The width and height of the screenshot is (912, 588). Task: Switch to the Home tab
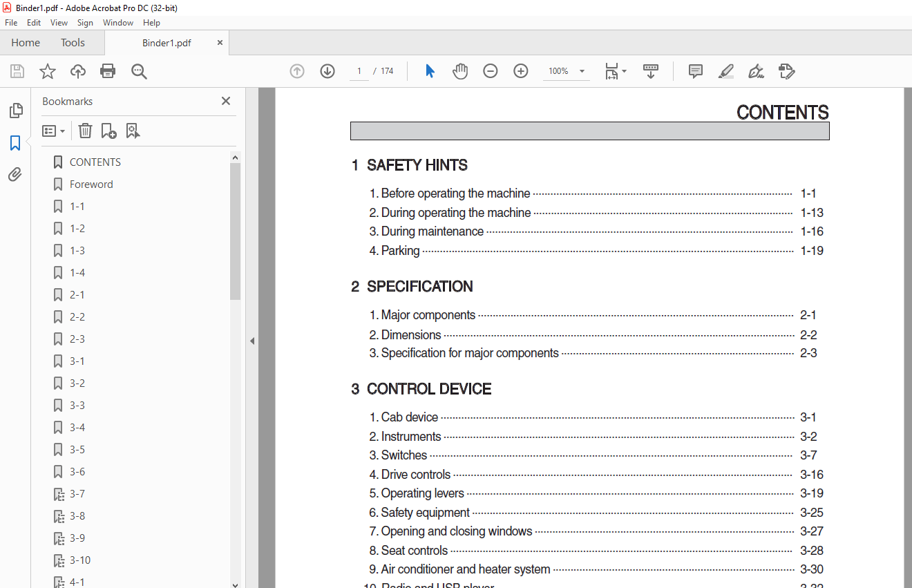(26, 43)
